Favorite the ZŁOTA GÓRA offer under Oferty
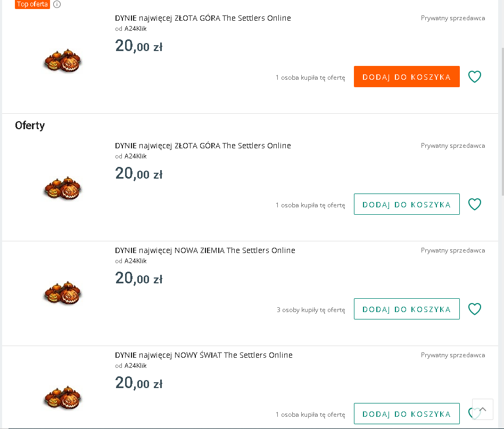Viewport: 504px width, 429px height. pyautogui.click(x=474, y=204)
